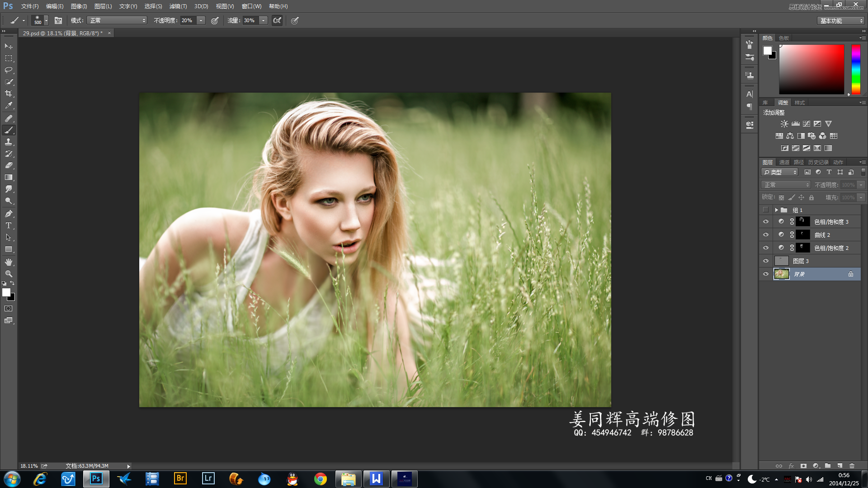Launch Adobe Bridge from the taskbar

point(180,479)
